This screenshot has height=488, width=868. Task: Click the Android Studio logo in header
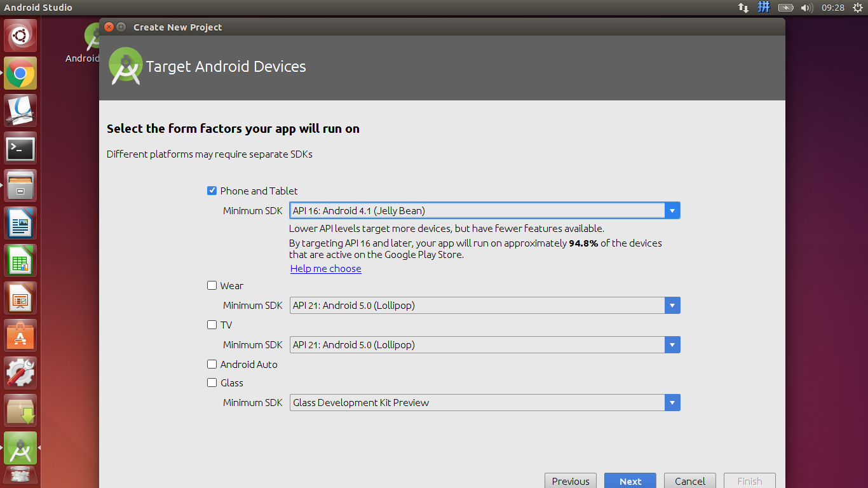point(125,66)
